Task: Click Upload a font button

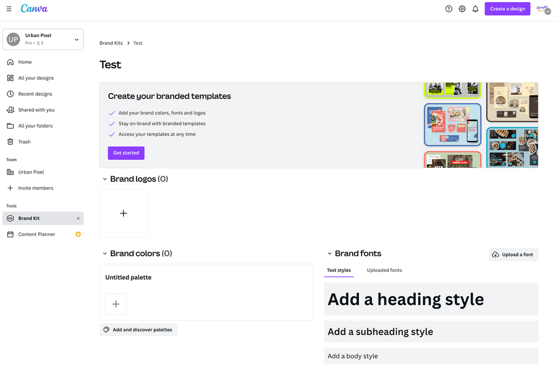Action: point(513,254)
